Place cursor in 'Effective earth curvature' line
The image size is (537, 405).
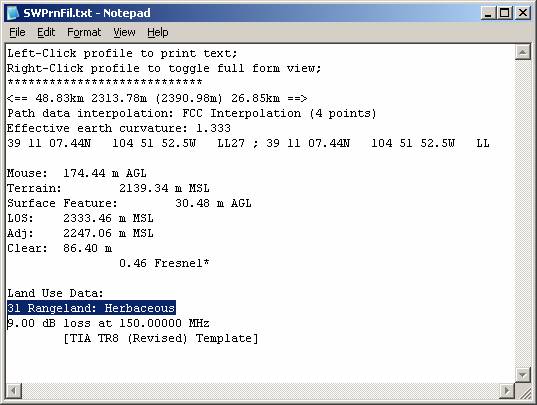pyautogui.click(x=119, y=128)
